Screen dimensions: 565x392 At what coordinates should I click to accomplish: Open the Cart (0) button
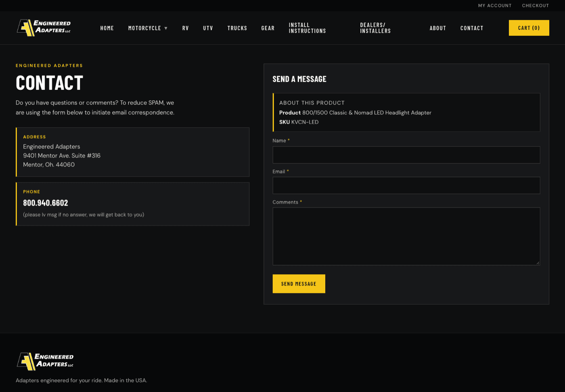point(529,28)
